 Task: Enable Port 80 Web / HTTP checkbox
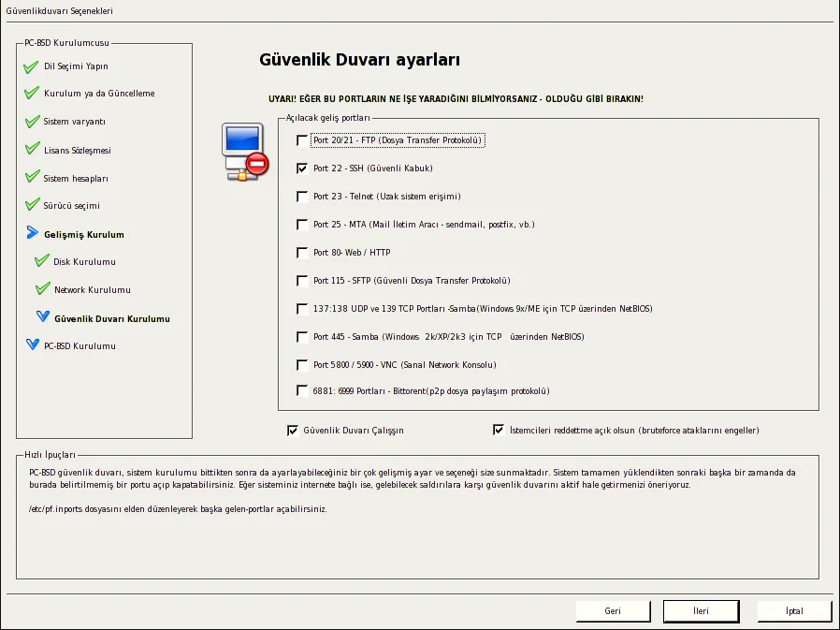(x=302, y=253)
